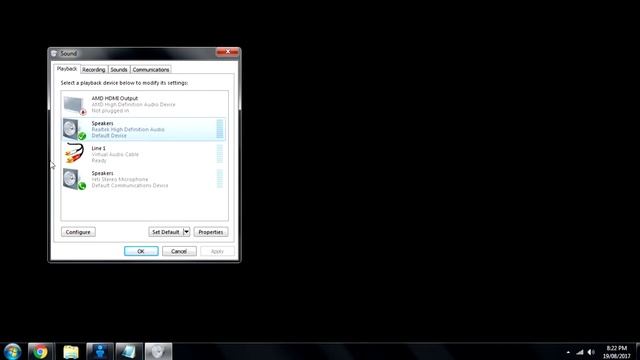Image resolution: width=640 pixels, height=360 pixels.
Task: Open the Set Default dropdown arrow
Action: 186,232
